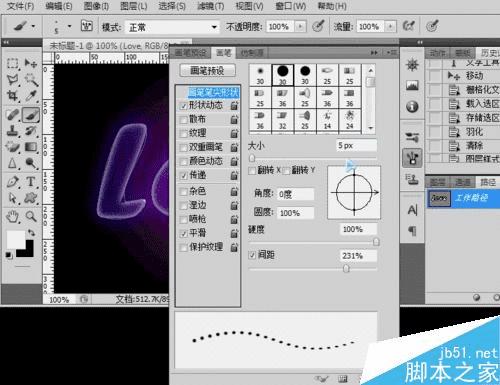The height and width of the screenshot is (385, 500).
Task: Open the Info panel icon
Action: coord(412,107)
